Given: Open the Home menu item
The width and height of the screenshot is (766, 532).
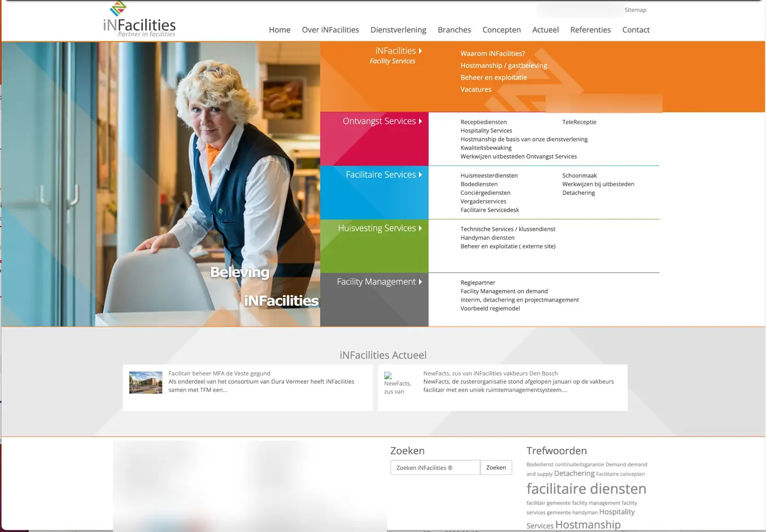Looking at the screenshot, I should [280, 30].
